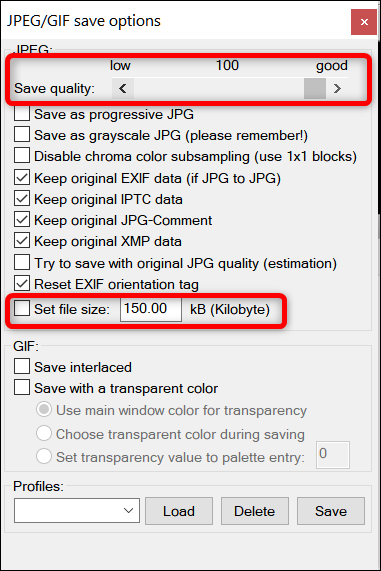Check Save as grayscale JPG option
This screenshot has height=571, width=381.
pos(22,135)
